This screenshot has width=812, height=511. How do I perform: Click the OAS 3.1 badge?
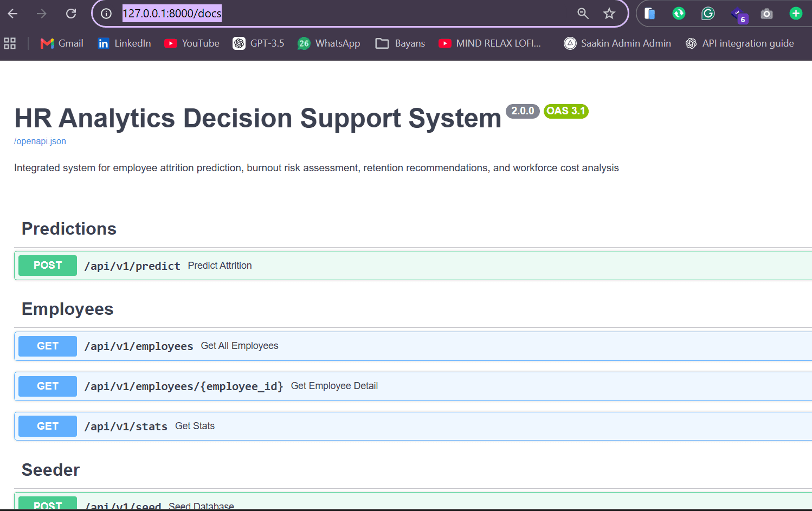coord(566,111)
